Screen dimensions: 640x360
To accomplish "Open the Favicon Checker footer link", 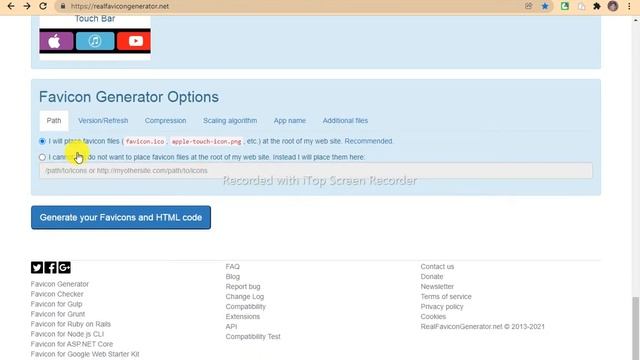I will pyautogui.click(x=57, y=294).
